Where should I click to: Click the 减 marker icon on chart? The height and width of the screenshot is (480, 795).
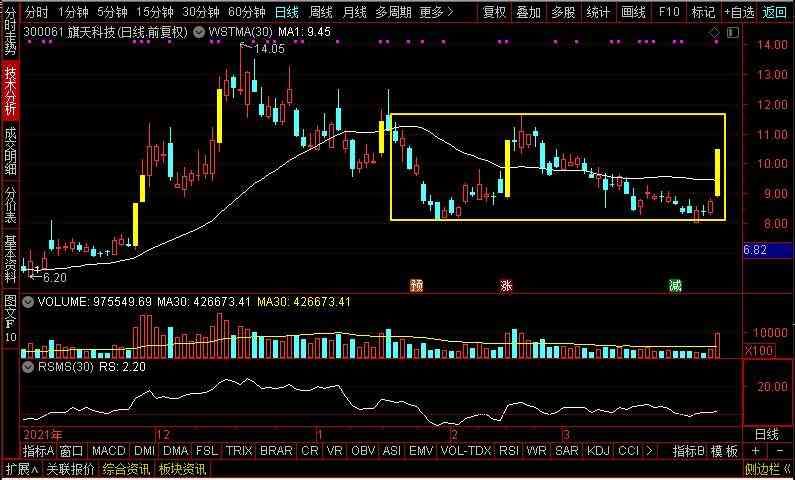pyautogui.click(x=675, y=285)
